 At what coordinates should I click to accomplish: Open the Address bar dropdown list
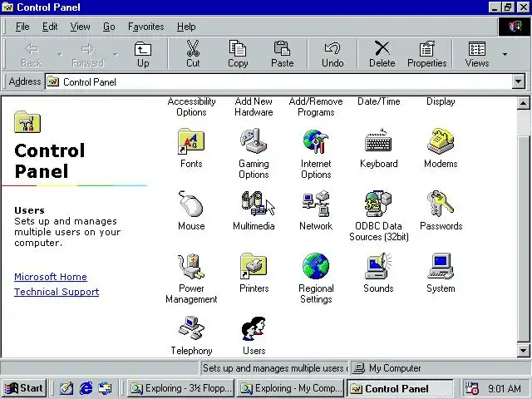pos(518,81)
